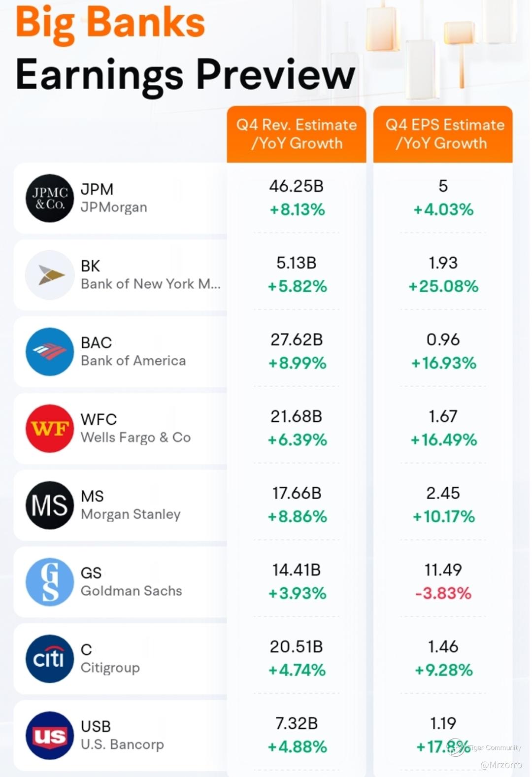Tap the Citigroup 20.51B revenue figure
Image resolution: width=532 pixels, height=777 pixels.
tap(297, 646)
